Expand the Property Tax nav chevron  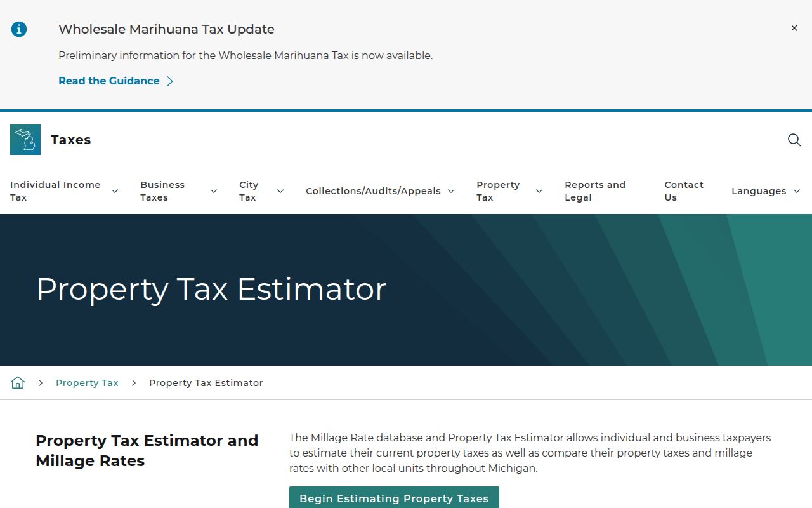click(x=539, y=191)
